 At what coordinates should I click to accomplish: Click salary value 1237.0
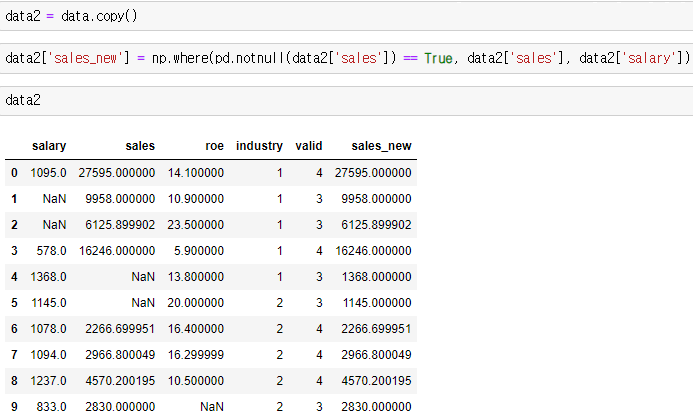click(x=48, y=381)
